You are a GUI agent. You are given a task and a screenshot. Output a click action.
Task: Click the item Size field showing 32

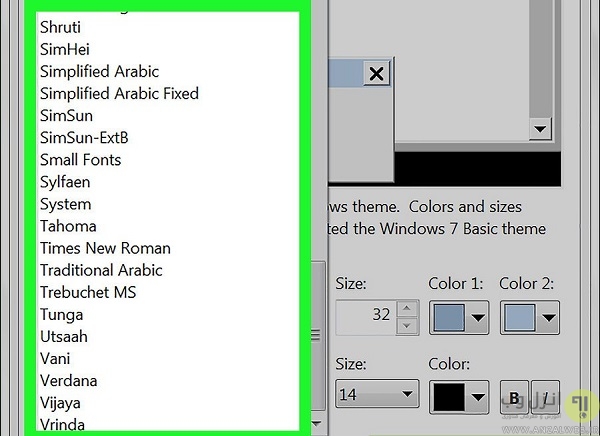367,317
